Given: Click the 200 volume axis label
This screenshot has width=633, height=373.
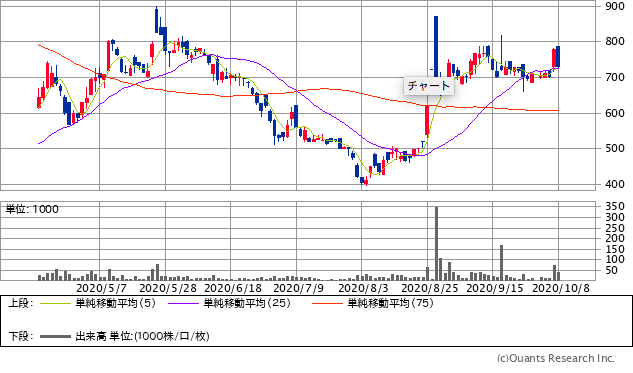Looking at the screenshot, I should (615, 239).
